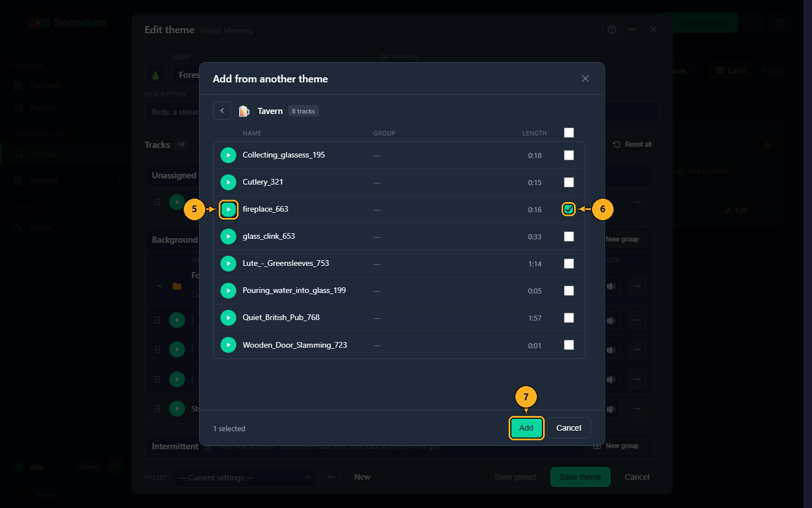Screen dimensions: 812x508
Task: Click New group in the Background section
Action: (x=622, y=239)
